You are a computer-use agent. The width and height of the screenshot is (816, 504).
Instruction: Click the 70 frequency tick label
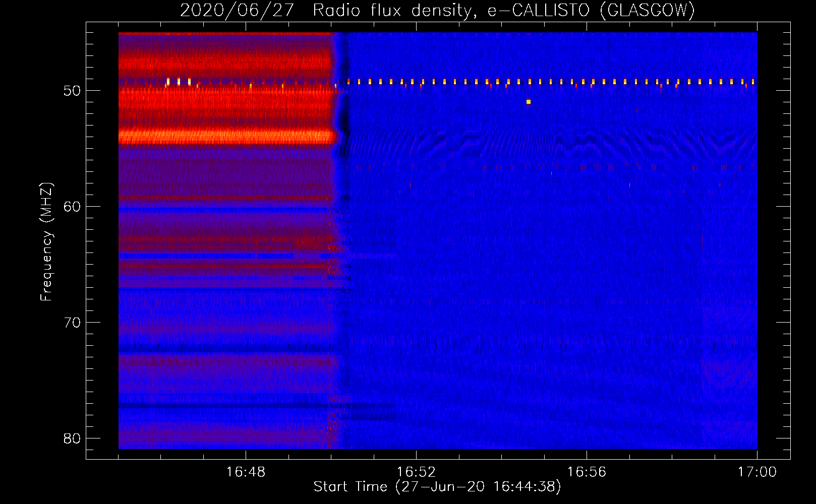tap(72, 323)
